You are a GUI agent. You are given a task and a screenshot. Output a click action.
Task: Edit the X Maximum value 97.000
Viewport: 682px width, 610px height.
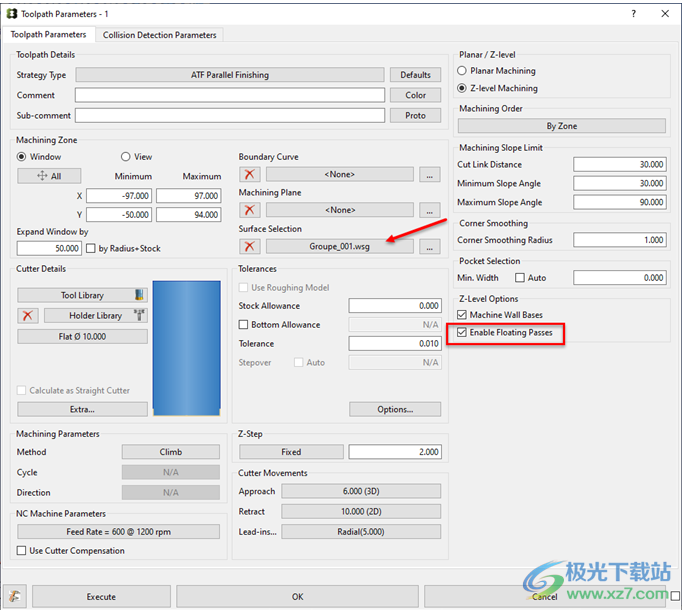[x=189, y=196]
